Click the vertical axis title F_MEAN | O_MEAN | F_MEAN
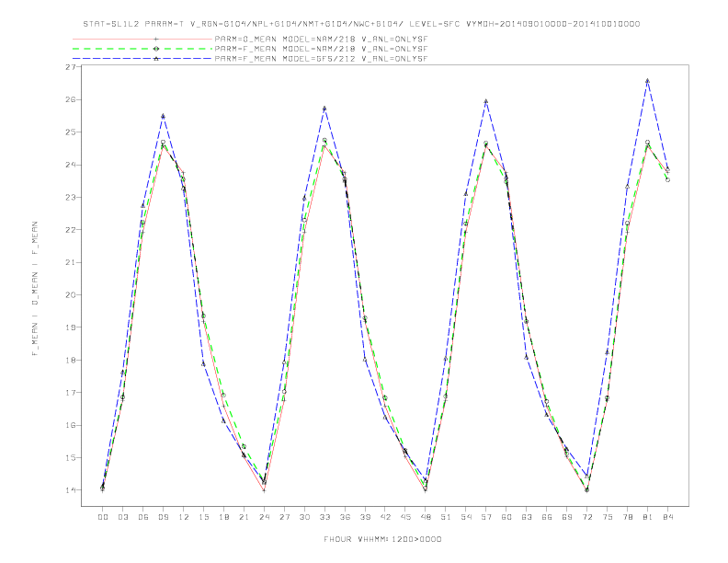 click(x=35, y=289)
